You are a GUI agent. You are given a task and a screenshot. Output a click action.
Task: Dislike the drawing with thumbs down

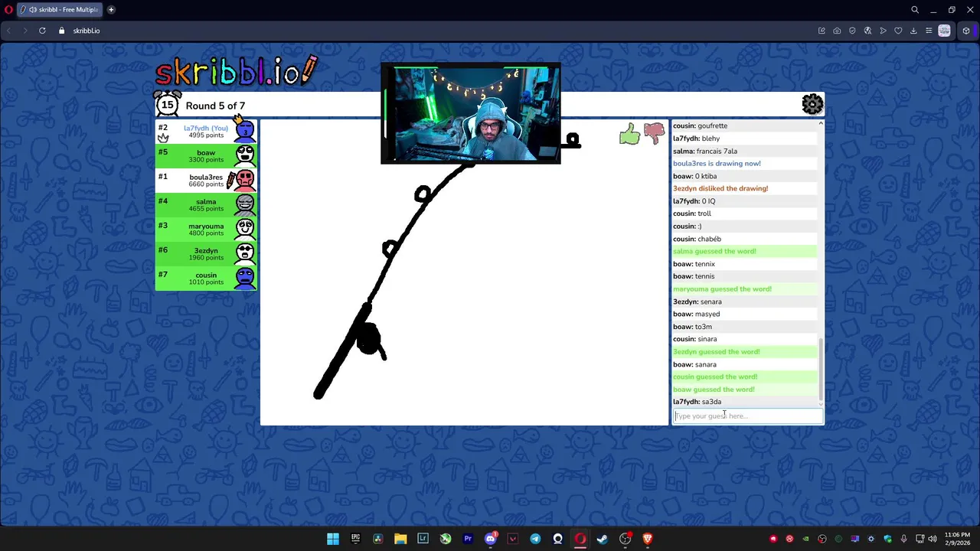click(x=654, y=134)
